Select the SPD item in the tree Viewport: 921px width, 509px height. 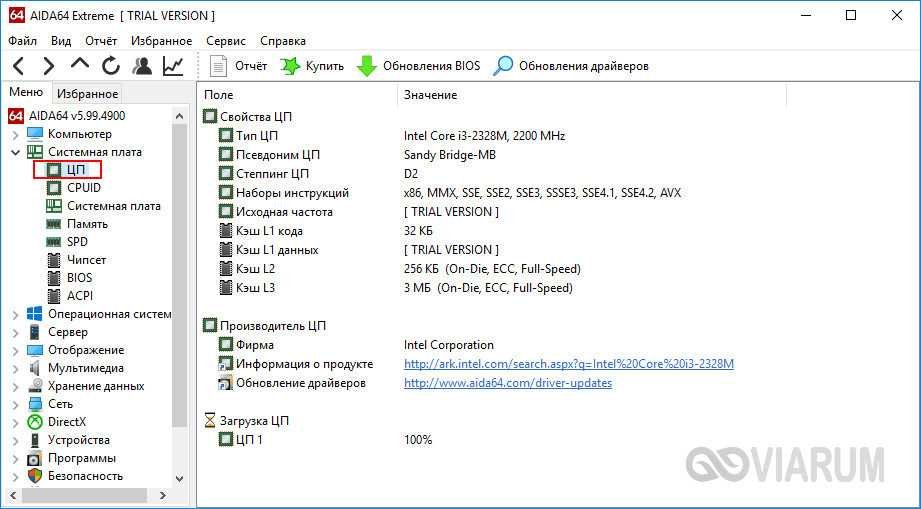click(77, 242)
